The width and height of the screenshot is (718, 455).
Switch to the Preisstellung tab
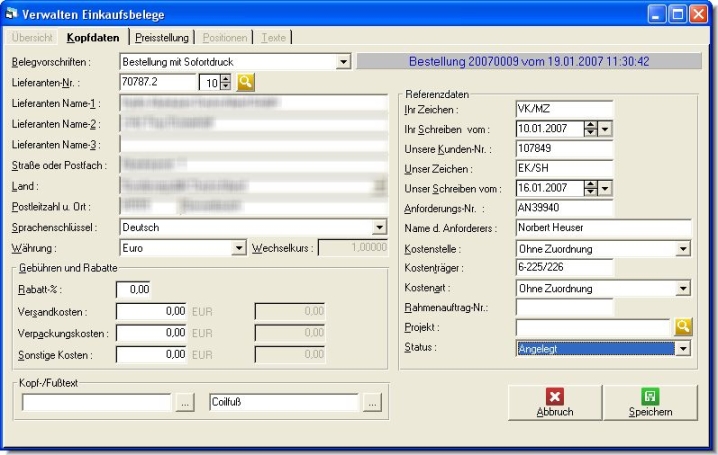coord(161,38)
